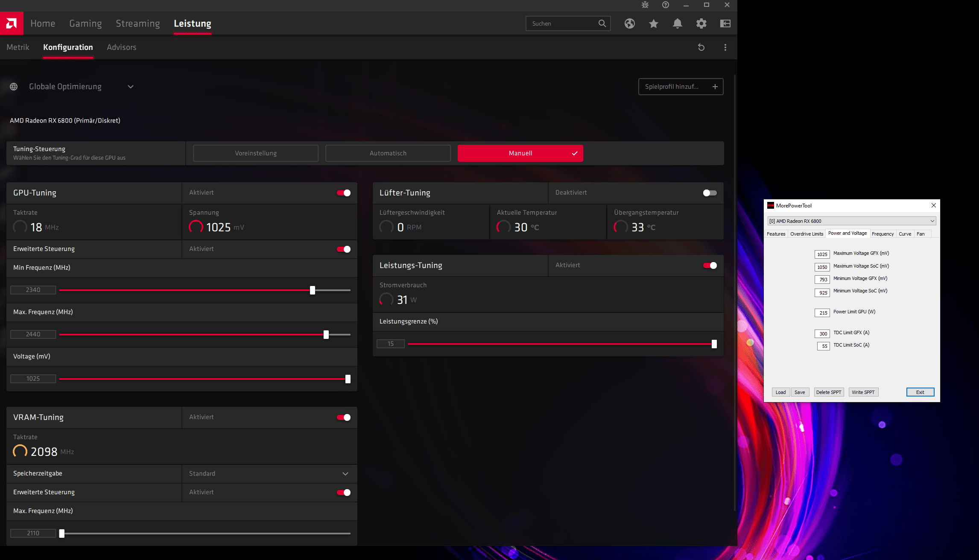
Task: Open the three-dot more options menu
Action: pyautogui.click(x=725, y=47)
